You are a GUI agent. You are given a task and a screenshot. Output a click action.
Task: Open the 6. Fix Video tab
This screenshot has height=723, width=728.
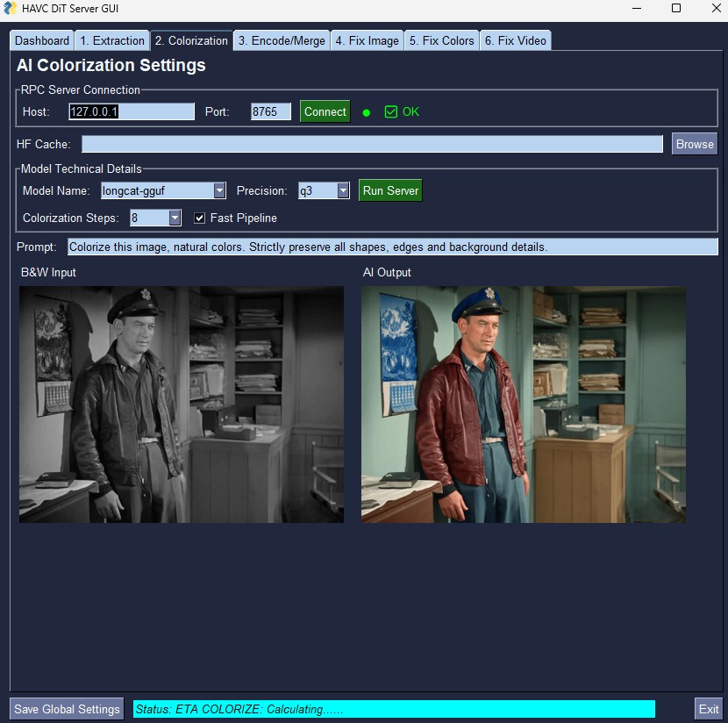click(516, 41)
